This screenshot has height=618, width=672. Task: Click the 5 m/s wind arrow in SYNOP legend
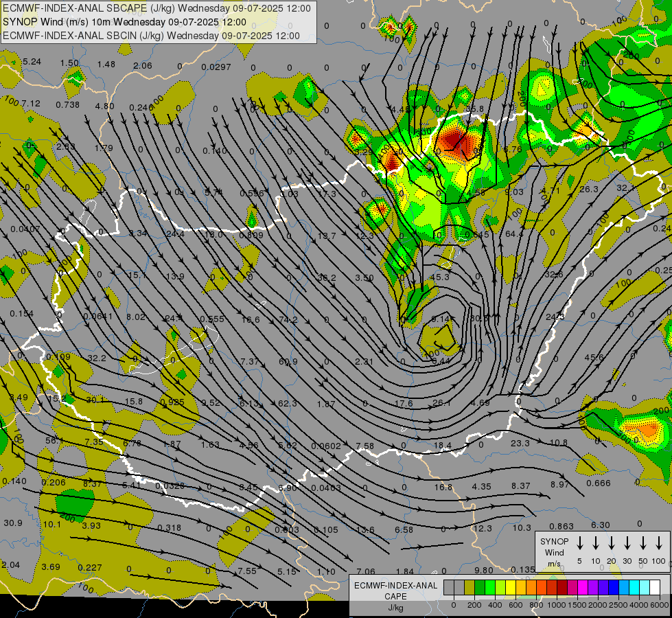click(579, 543)
